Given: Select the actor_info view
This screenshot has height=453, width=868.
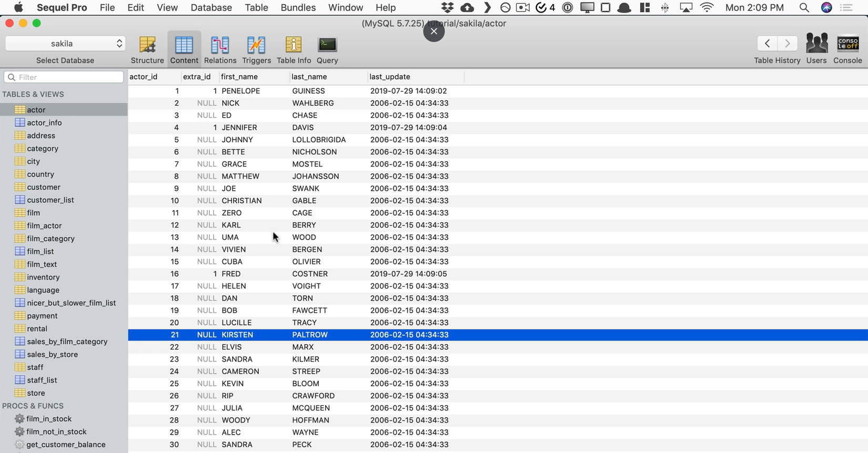Looking at the screenshot, I should coord(64,122).
